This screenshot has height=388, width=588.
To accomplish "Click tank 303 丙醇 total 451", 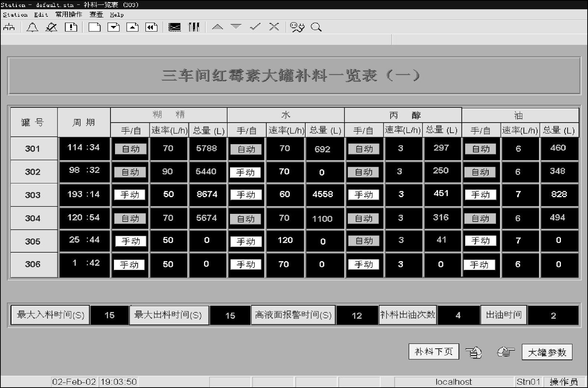I will click(x=441, y=194).
